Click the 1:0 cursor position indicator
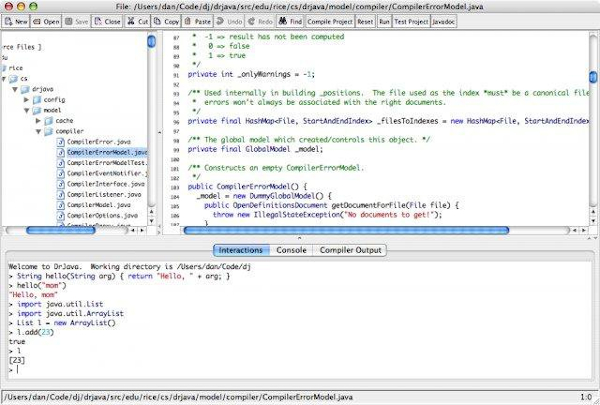This screenshot has height=405, width=600. (x=585, y=397)
